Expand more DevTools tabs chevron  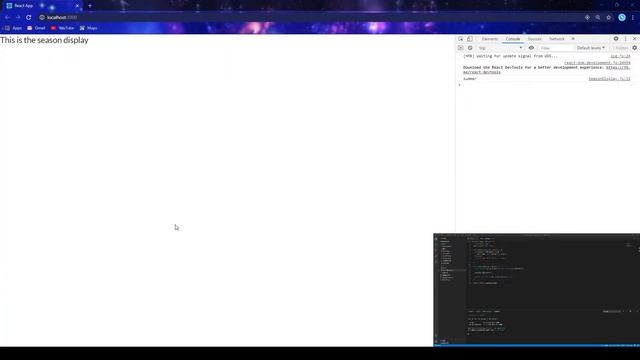coord(573,39)
